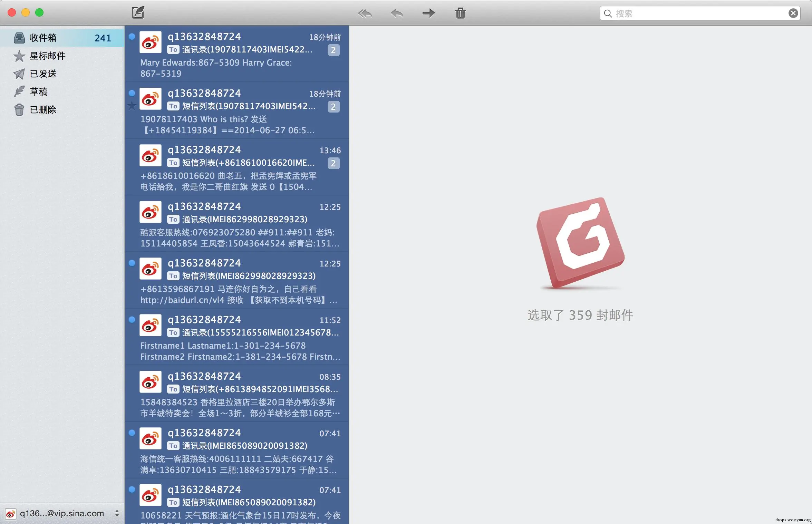Toggle unread dot on the first email
This screenshot has width=812, height=524.
coord(132,37)
